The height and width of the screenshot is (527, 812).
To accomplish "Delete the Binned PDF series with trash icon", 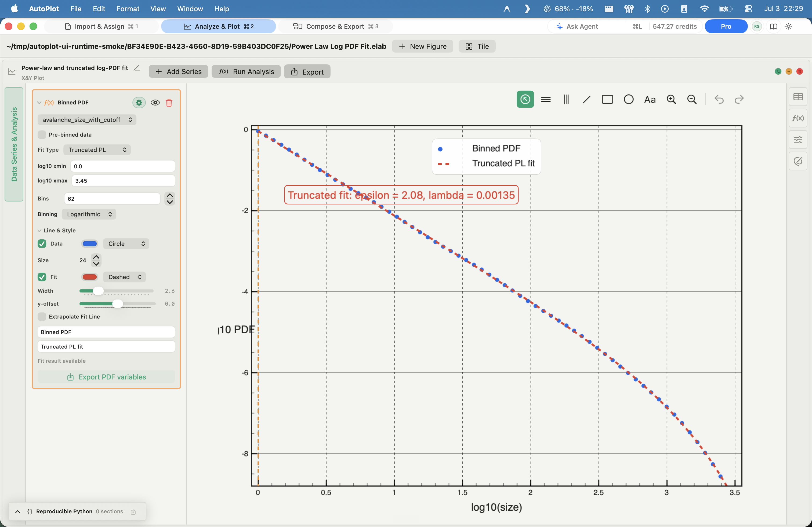I will click(x=169, y=103).
